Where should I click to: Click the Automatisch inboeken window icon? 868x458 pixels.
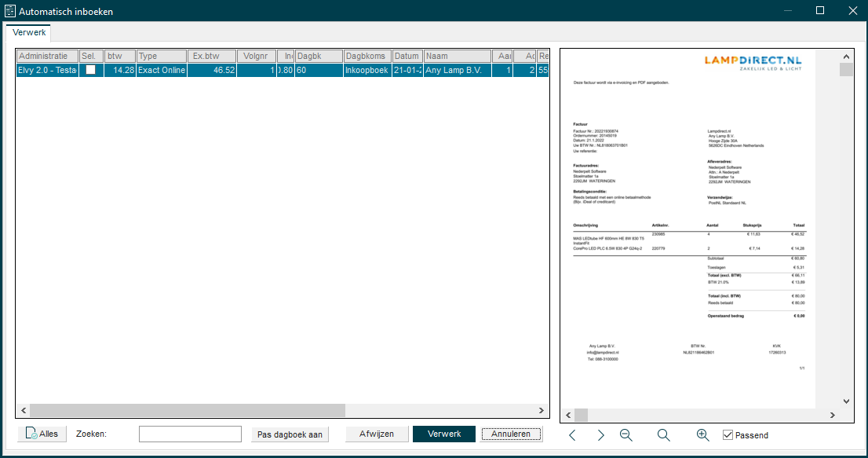[x=10, y=11]
